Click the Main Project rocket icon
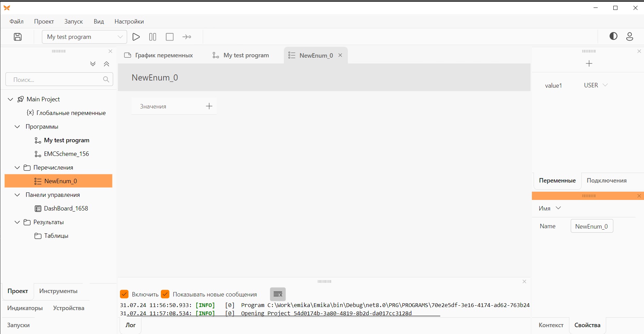 20,99
